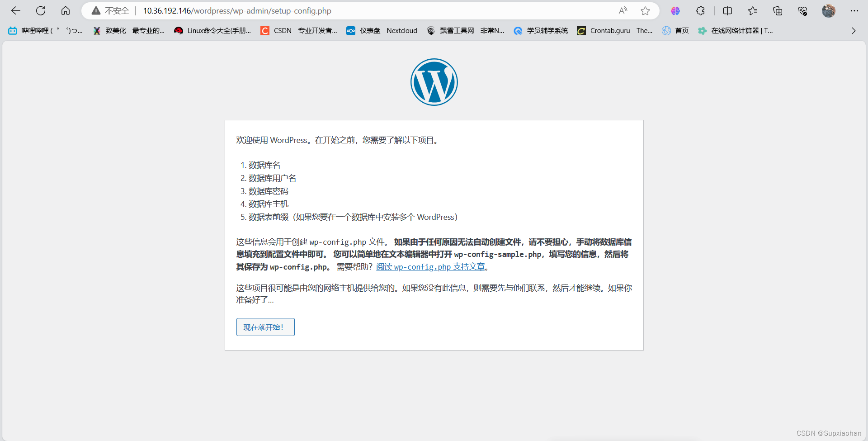This screenshot has height=441, width=868.
Task: Open the CSDN bookmark
Action: (x=299, y=31)
